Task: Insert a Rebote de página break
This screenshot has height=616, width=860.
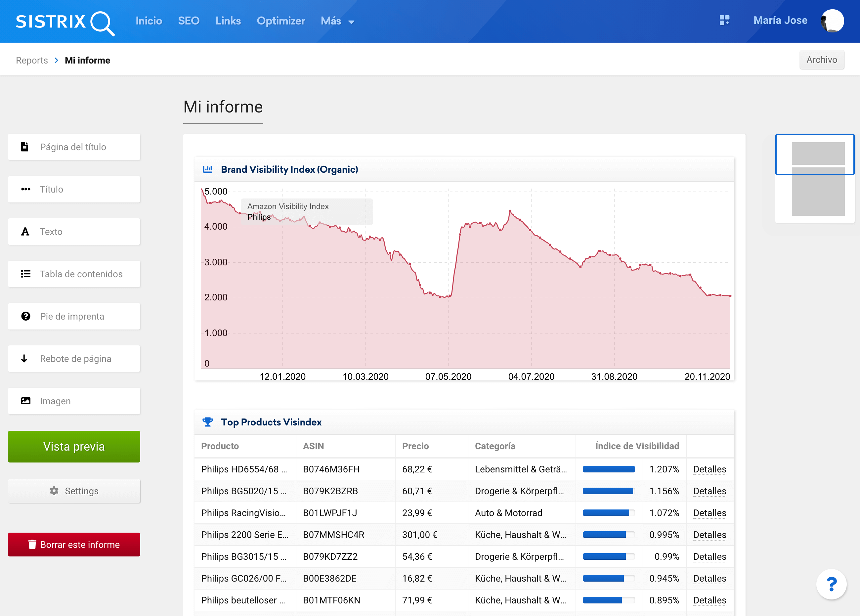Action: pos(74,358)
